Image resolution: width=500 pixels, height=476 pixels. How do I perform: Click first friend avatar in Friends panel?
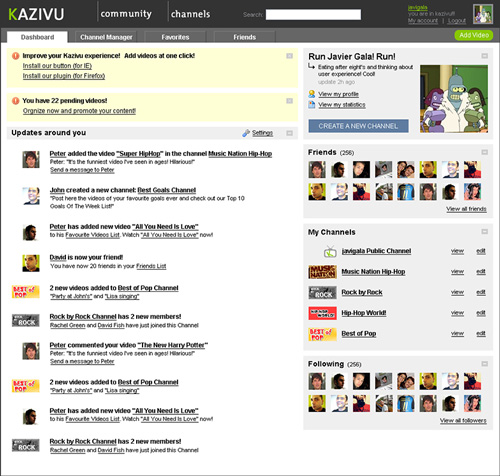point(317,169)
